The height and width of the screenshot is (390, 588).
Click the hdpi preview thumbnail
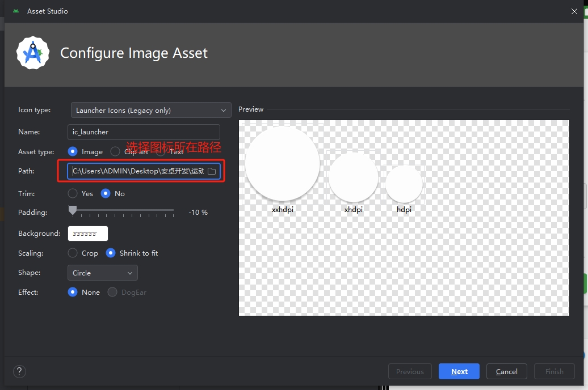coord(404,183)
